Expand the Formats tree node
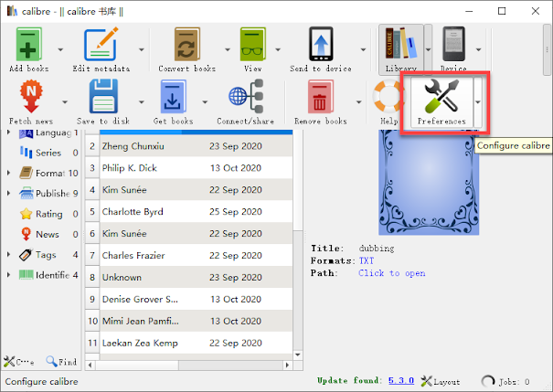Image resolution: width=553 pixels, height=392 pixels. tap(8, 173)
